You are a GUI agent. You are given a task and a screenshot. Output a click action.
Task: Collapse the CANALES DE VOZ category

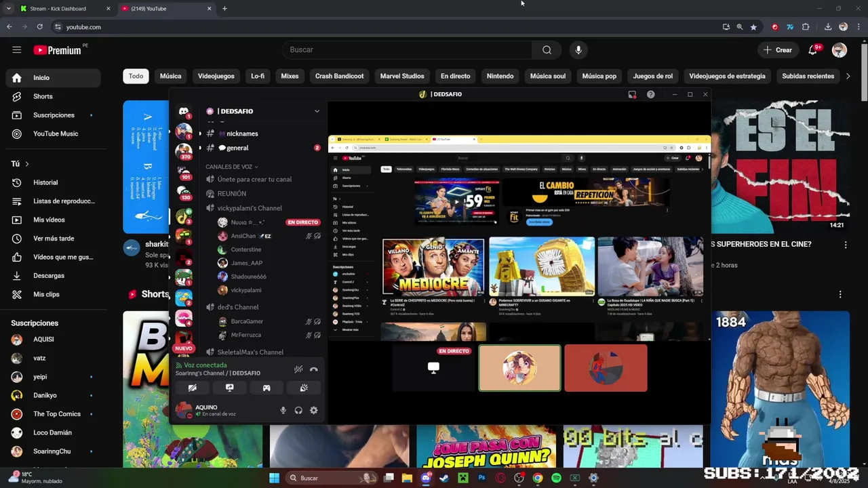point(232,167)
